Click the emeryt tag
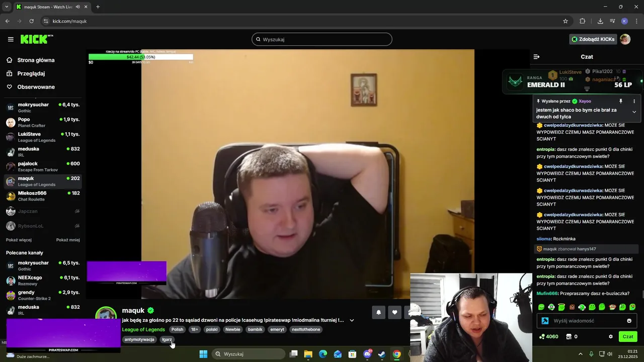This screenshot has height=362, width=644. click(277, 329)
